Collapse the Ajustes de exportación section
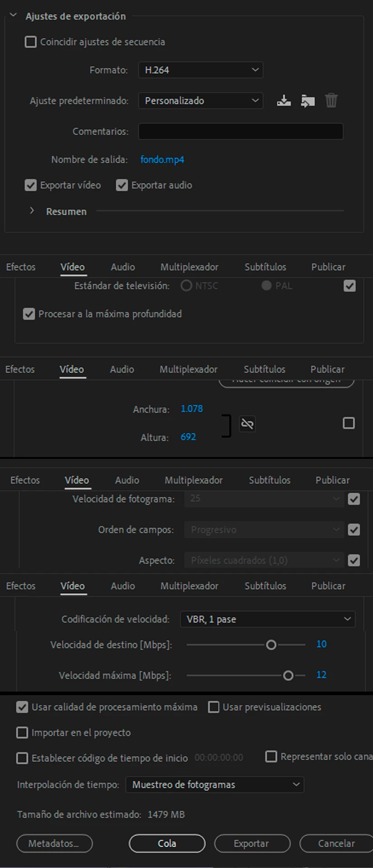The image size is (373, 868). click(14, 15)
